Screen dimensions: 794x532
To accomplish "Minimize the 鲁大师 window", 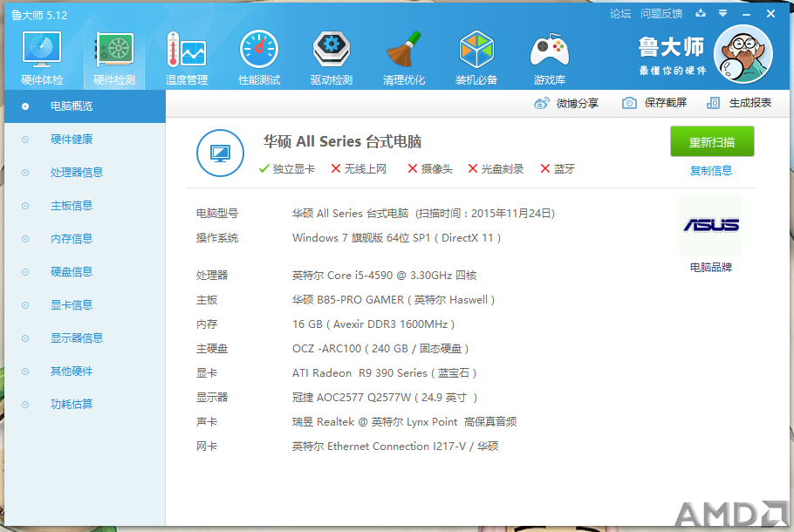I will tap(746, 14).
